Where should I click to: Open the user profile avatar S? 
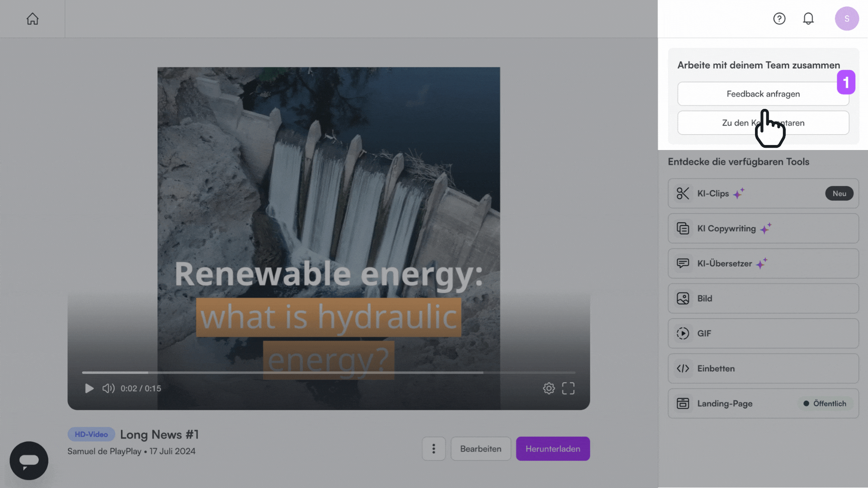pos(847,19)
